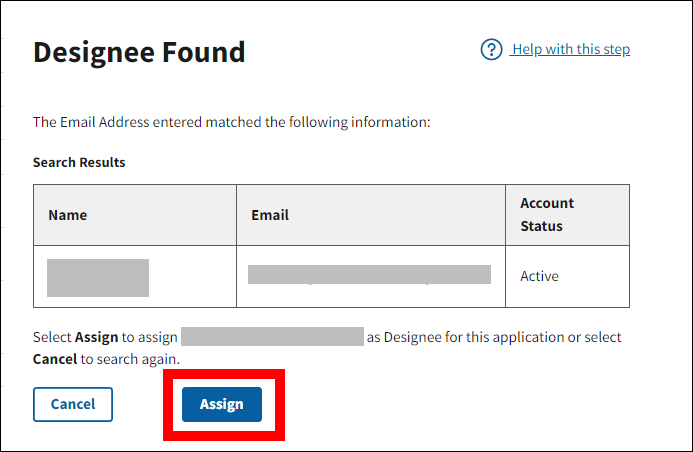Click redacted designee name in instruction sentence

[x=272, y=337]
